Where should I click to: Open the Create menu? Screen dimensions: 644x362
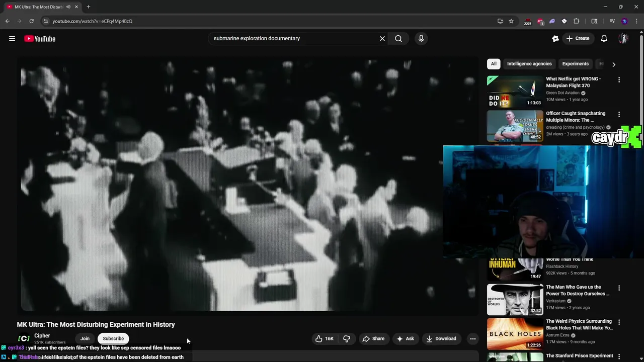578,38
